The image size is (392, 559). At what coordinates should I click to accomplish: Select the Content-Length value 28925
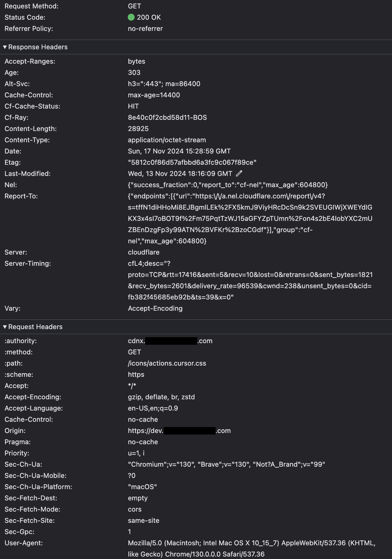coord(138,129)
